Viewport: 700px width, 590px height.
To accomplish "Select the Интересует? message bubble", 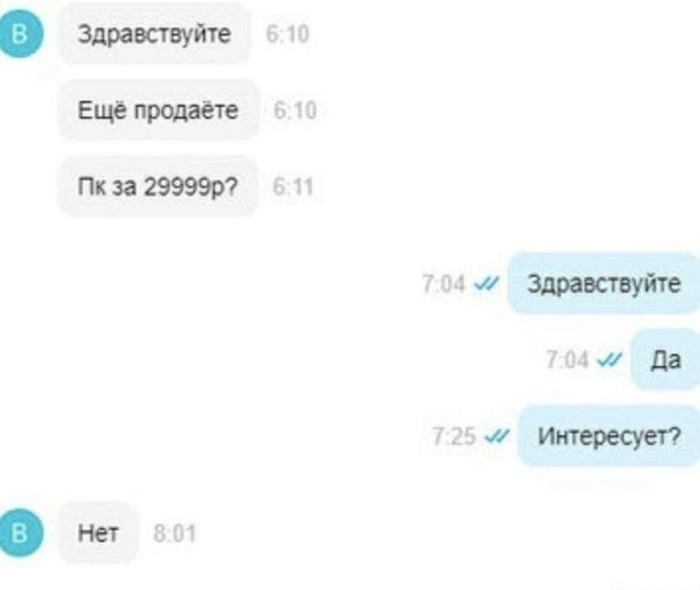I will 609,436.
